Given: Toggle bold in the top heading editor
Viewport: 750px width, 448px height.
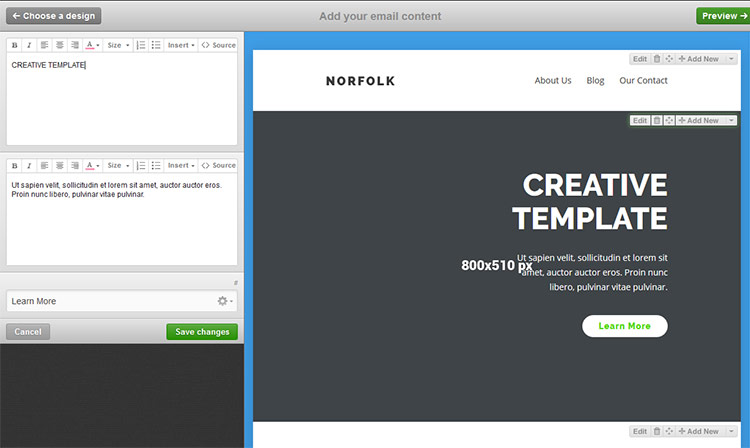Looking at the screenshot, I should (x=15, y=45).
